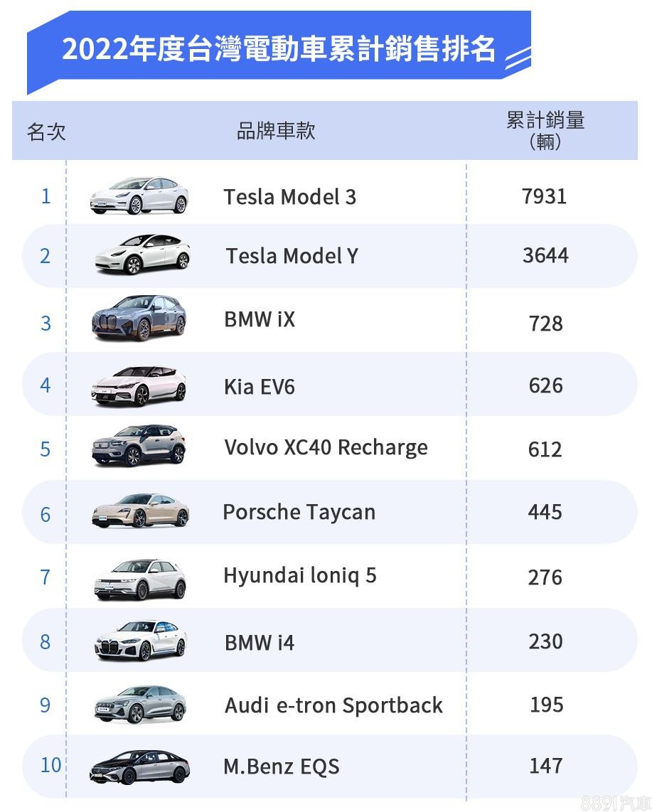Click the Tesla Model Y car image

pos(142,255)
